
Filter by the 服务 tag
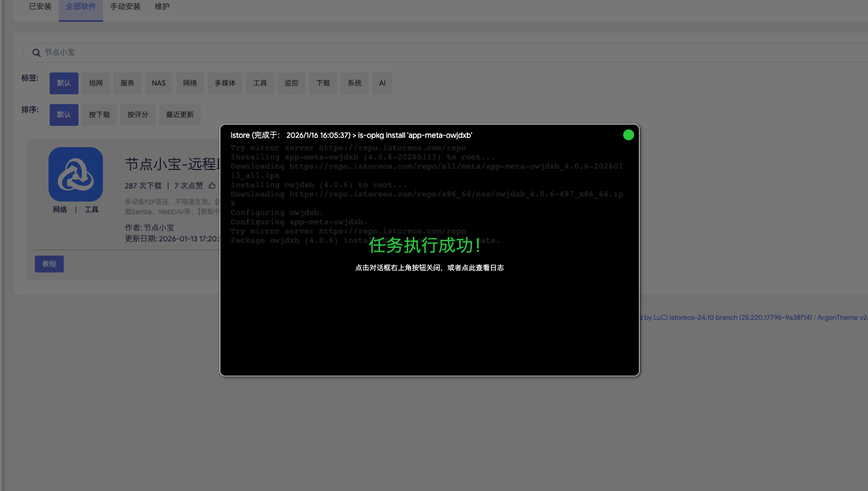tap(128, 83)
